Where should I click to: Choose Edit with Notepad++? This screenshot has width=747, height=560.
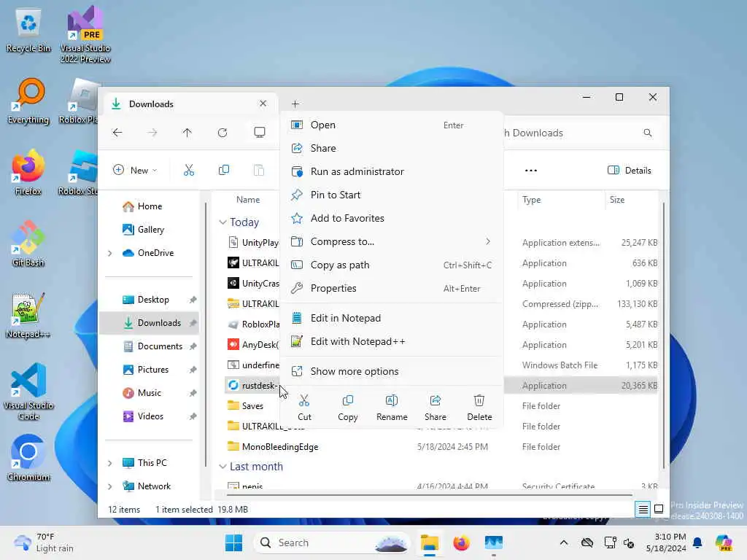point(391,341)
